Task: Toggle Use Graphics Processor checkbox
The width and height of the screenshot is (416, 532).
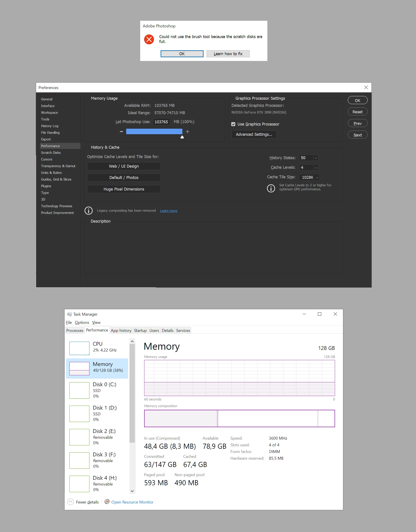Action: 233,124
